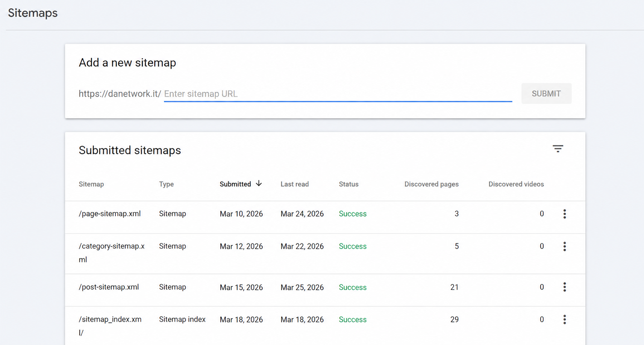Sort by the Type column header
Image resolution: width=644 pixels, height=345 pixels.
[166, 184]
